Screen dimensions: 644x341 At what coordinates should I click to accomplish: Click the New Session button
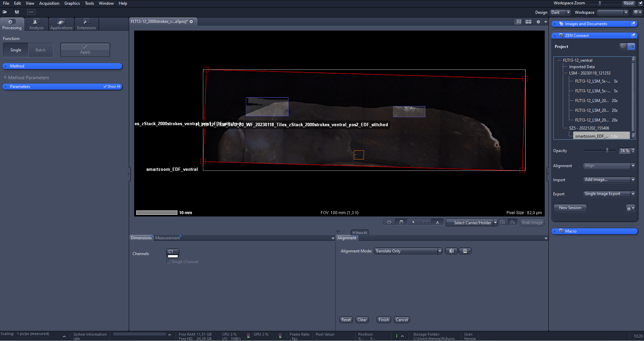[570, 208]
